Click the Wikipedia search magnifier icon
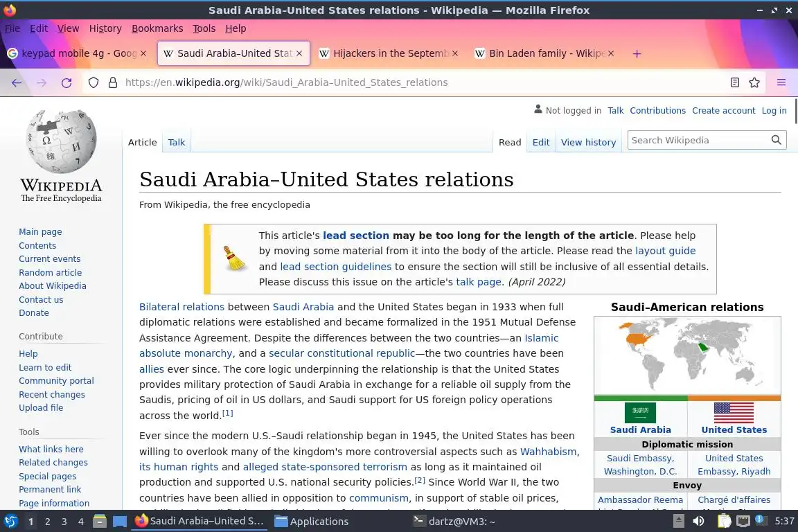Image resolution: width=798 pixels, height=532 pixels. (x=776, y=140)
